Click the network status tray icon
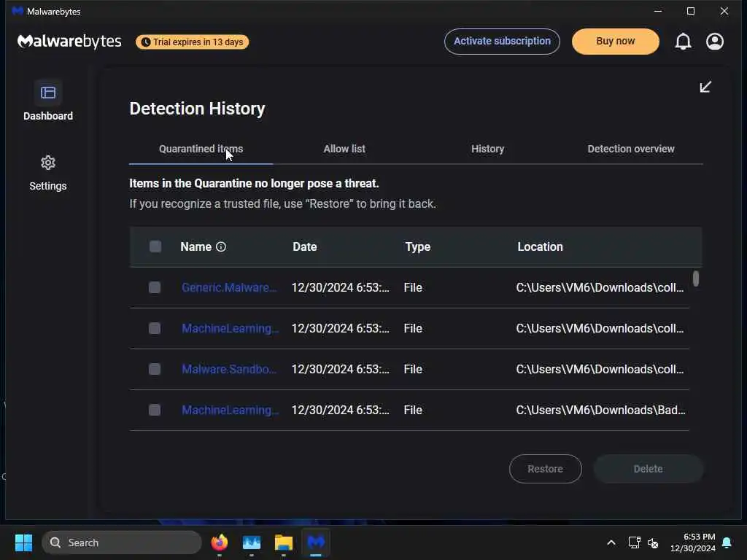Screen dimensions: 747x560 tap(634, 542)
